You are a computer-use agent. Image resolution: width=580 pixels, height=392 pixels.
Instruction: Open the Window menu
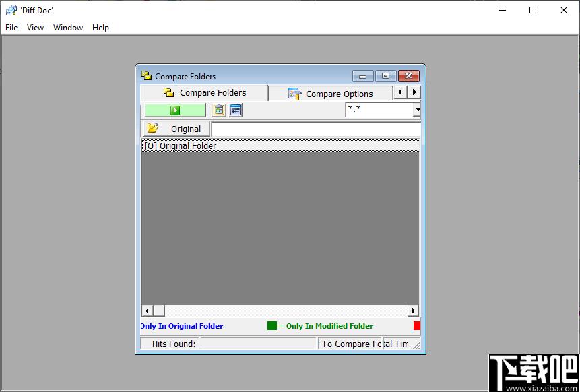pos(68,28)
